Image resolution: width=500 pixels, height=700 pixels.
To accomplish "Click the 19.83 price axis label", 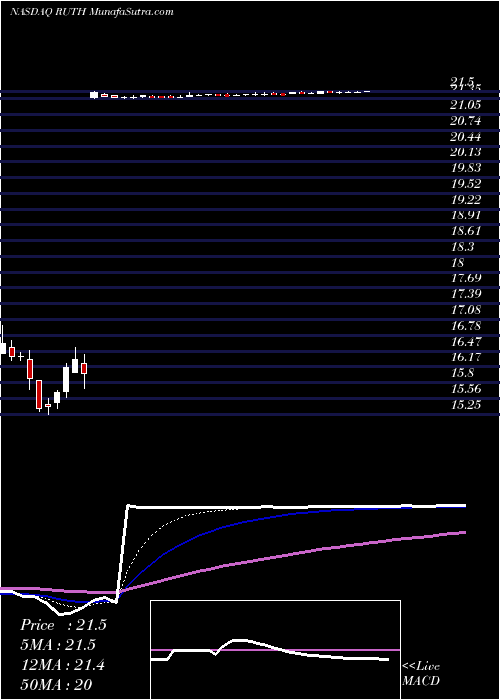I will coord(466,168).
